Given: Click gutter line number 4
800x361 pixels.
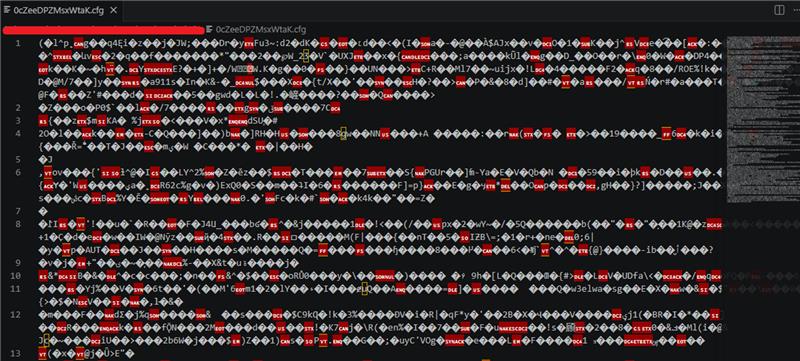Looking at the screenshot, I should [18, 134].
